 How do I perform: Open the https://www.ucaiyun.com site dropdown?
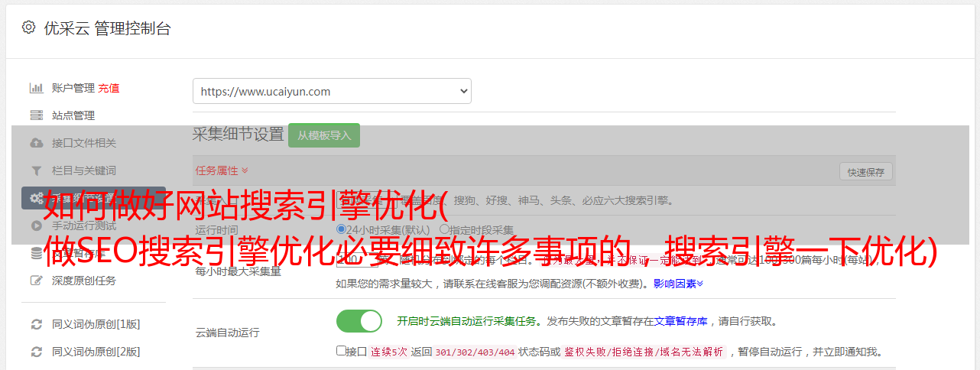[332, 91]
